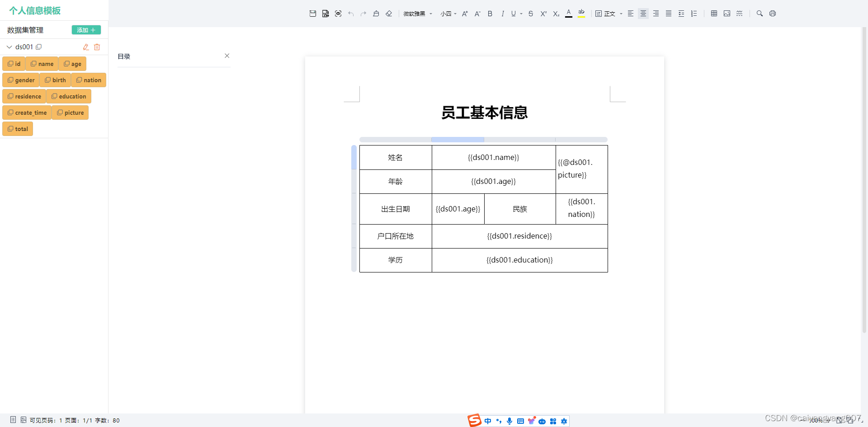Apply center text alignment

[643, 14]
